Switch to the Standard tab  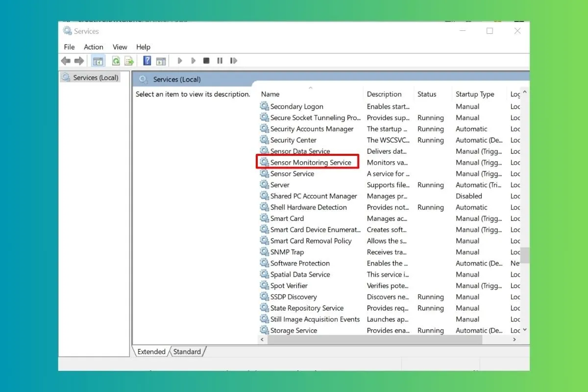[x=187, y=351]
